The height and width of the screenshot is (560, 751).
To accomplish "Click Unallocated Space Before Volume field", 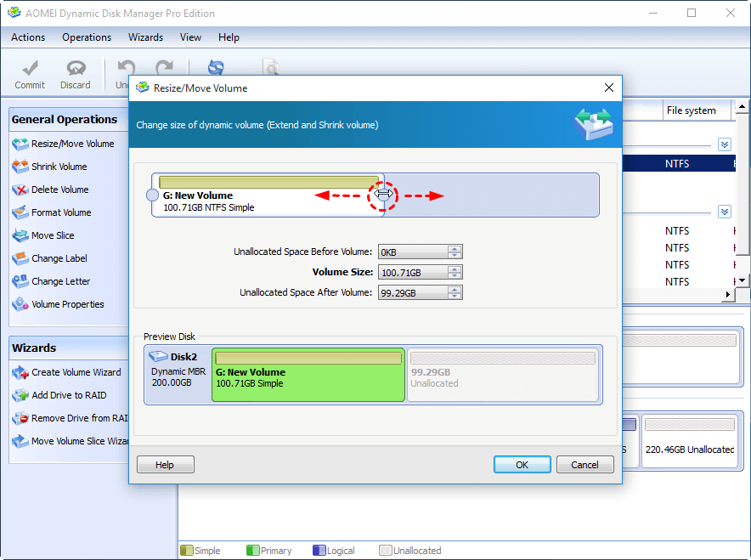I will click(x=414, y=252).
